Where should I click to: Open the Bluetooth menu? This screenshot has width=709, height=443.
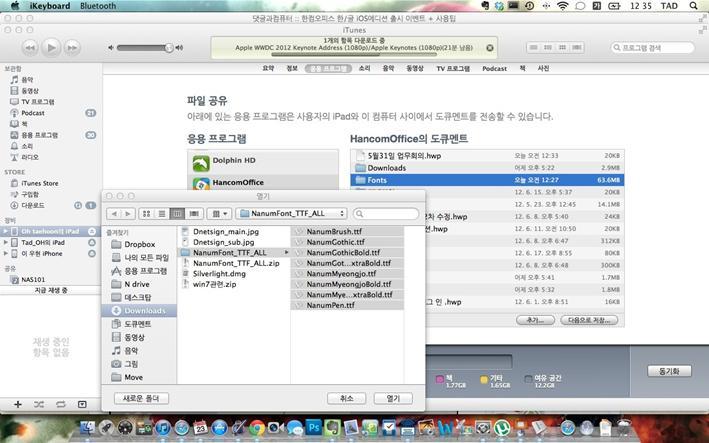(x=98, y=6)
